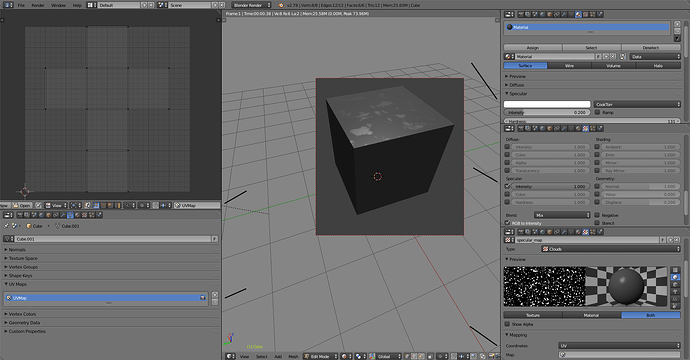Open the Edit Mode dropdown
The width and height of the screenshot is (690, 360).
(x=320, y=356)
